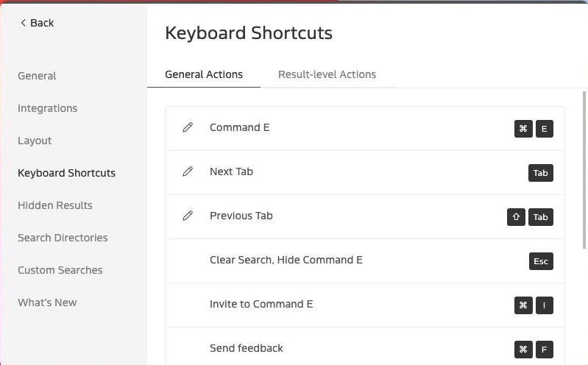Viewport: 588px width, 365px height.
Task: Go to Layout settings
Action: (x=35, y=141)
